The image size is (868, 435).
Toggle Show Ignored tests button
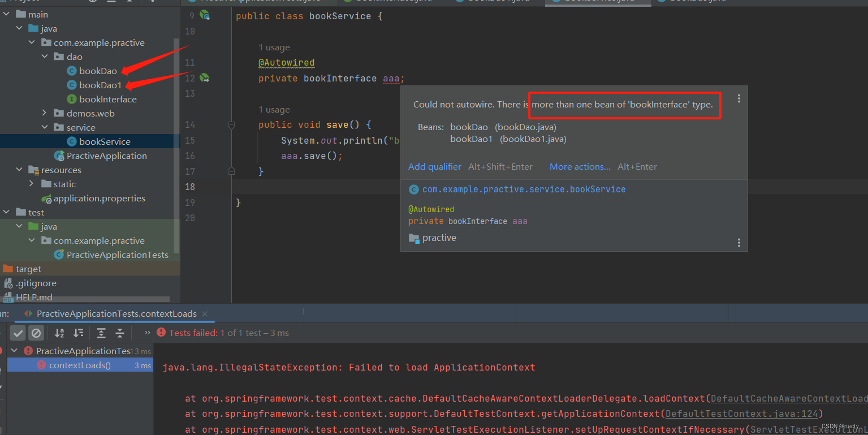pyautogui.click(x=36, y=333)
